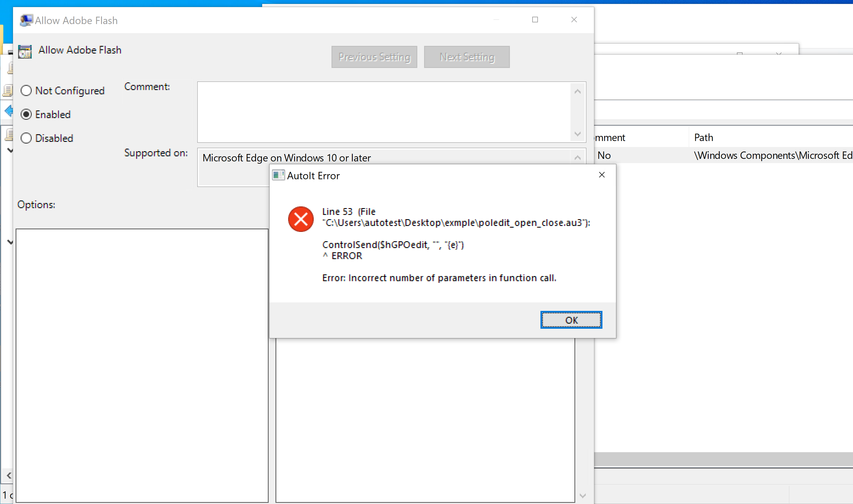Click 'Microsoft Edge on Windows 10 or later' text
This screenshot has height=504, width=853.
[287, 158]
